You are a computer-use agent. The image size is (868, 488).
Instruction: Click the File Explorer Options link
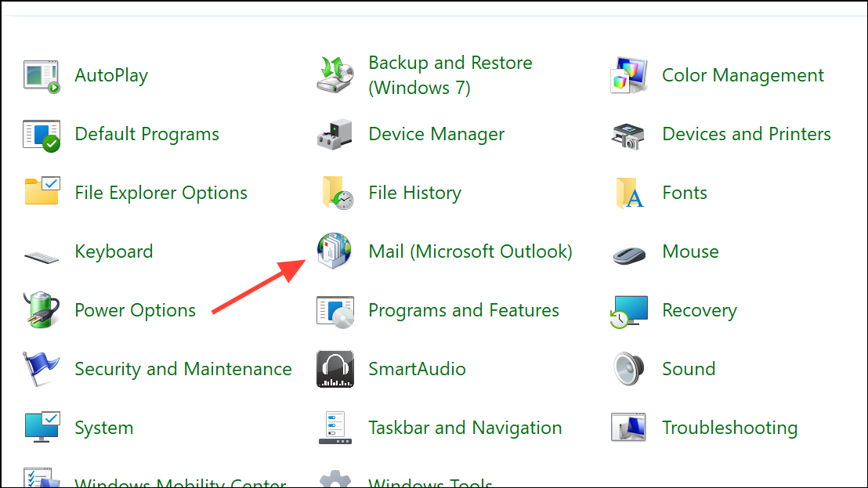pyautogui.click(x=161, y=192)
